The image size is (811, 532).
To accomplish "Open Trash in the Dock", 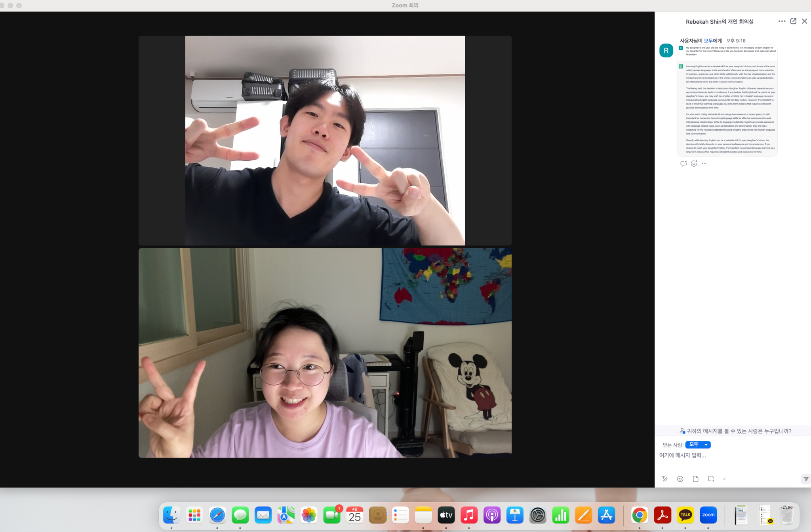I will pyautogui.click(x=787, y=515).
